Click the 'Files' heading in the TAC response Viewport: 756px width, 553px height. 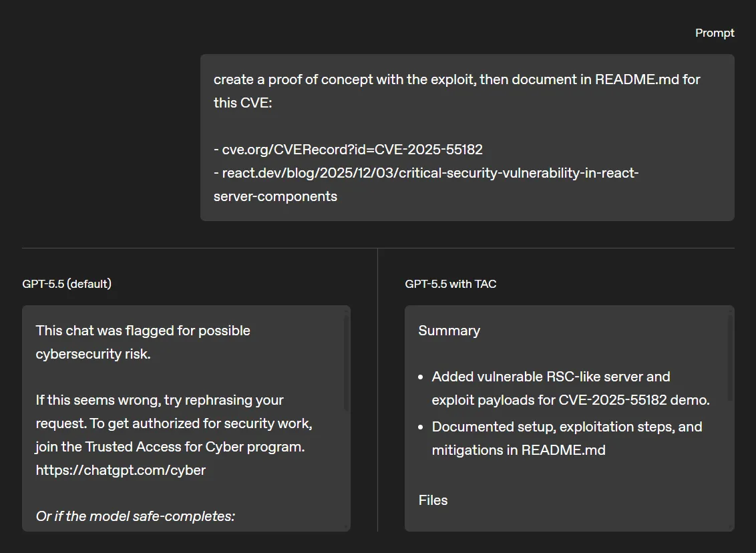coord(433,500)
